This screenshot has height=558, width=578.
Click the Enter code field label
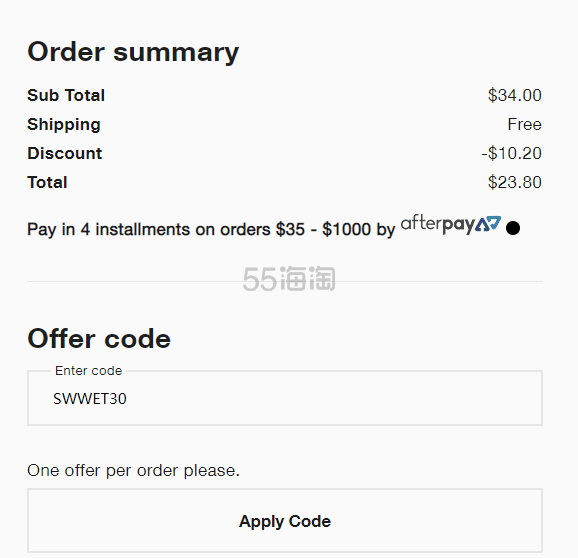pos(88,370)
